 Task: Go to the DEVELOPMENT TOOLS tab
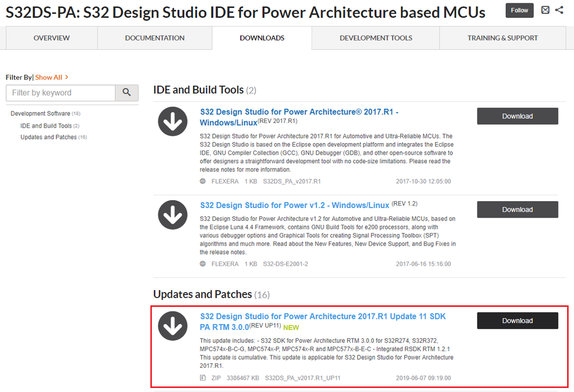pos(376,38)
